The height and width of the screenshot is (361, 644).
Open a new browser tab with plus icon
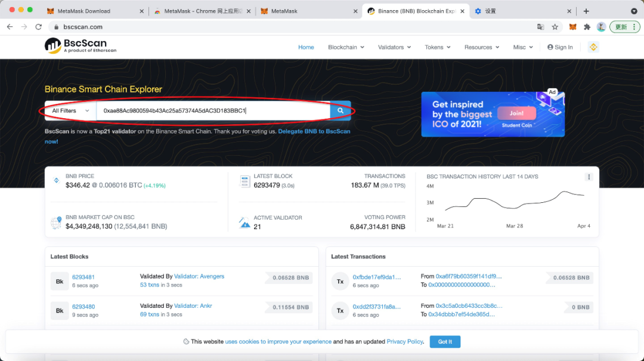[586, 11]
